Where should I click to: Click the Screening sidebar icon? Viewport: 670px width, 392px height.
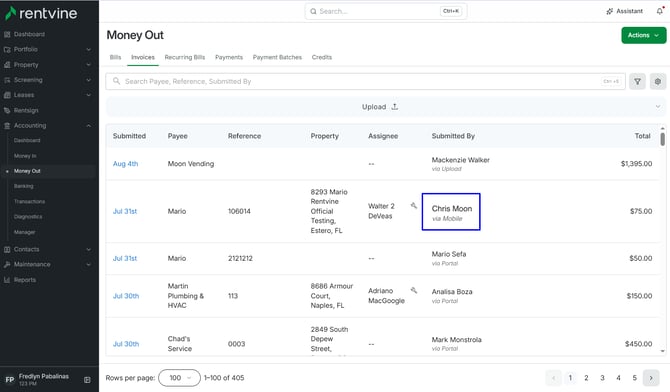coord(7,80)
